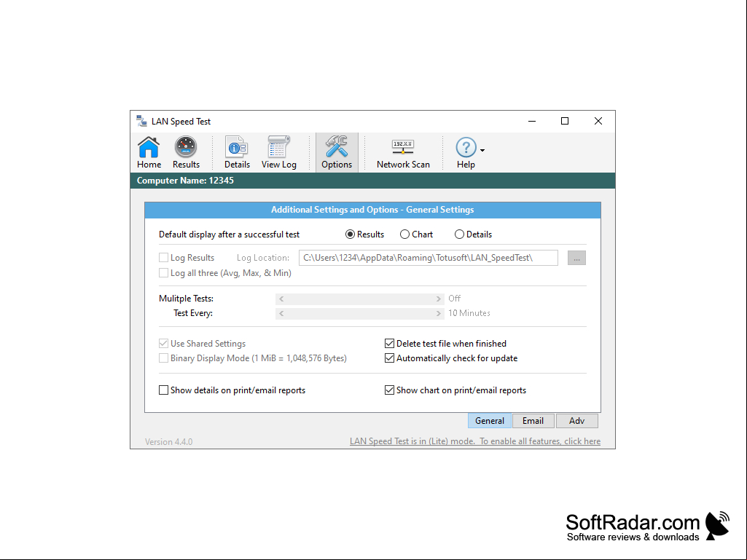Open the Details toolbar icon
This screenshot has width=747, height=560.
click(237, 152)
